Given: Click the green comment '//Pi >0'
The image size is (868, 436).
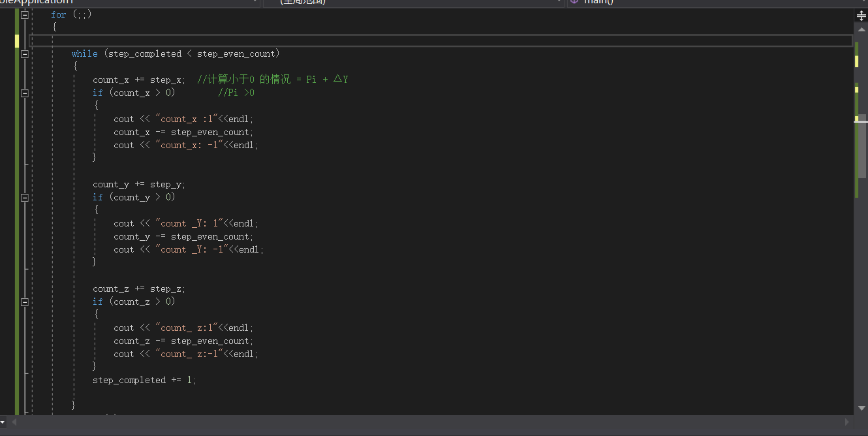Looking at the screenshot, I should point(236,93).
